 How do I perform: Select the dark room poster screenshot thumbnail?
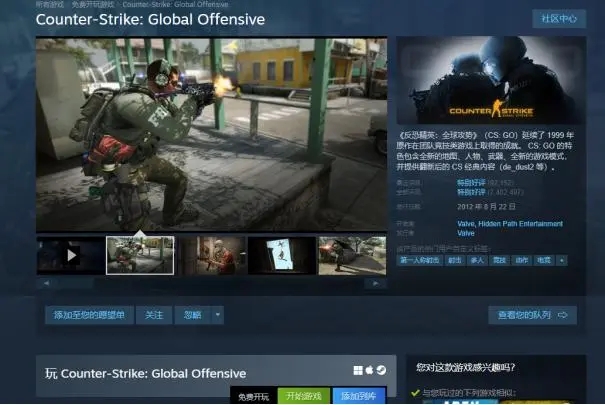[x=282, y=255]
